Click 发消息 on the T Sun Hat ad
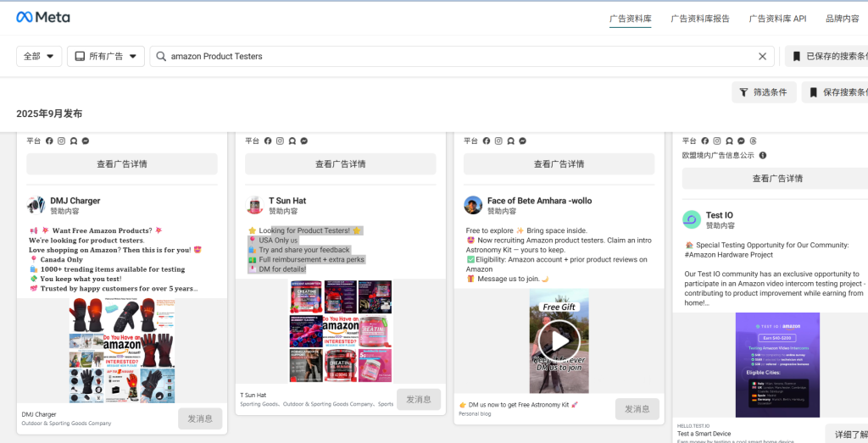This screenshot has height=443, width=868. tap(419, 399)
